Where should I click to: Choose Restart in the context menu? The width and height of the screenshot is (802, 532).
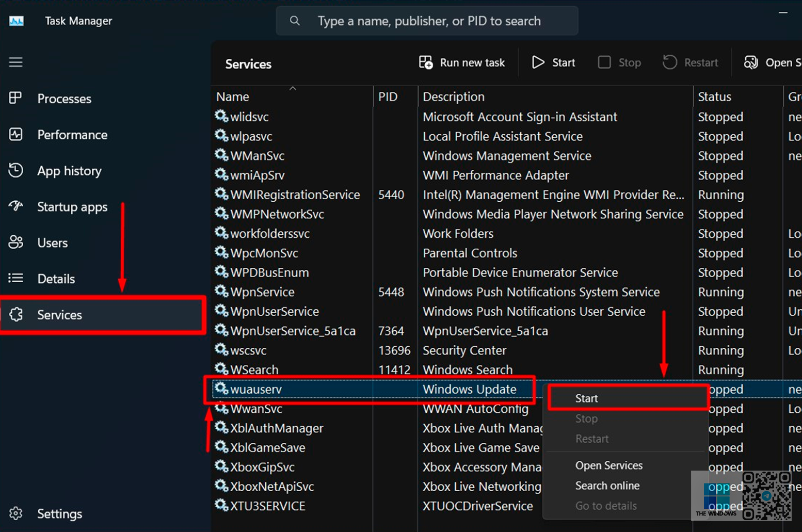(x=625, y=439)
